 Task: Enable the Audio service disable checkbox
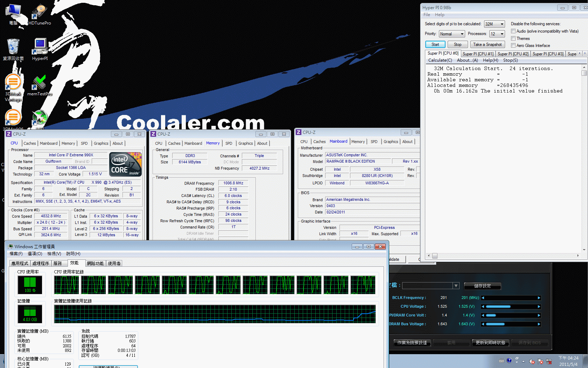pyautogui.click(x=513, y=31)
